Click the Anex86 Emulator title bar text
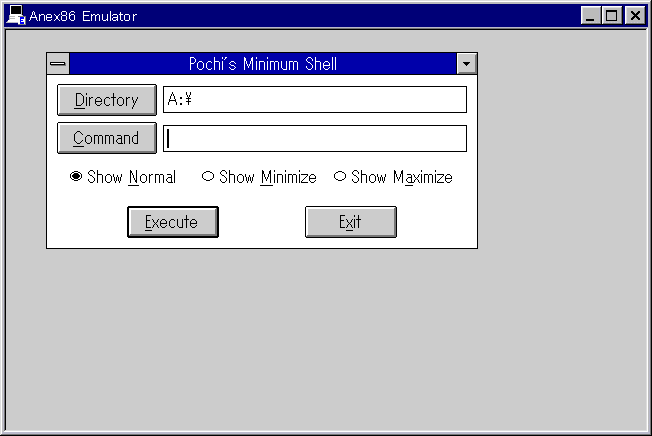Viewport: 652px width, 436px height. click(x=83, y=16)
